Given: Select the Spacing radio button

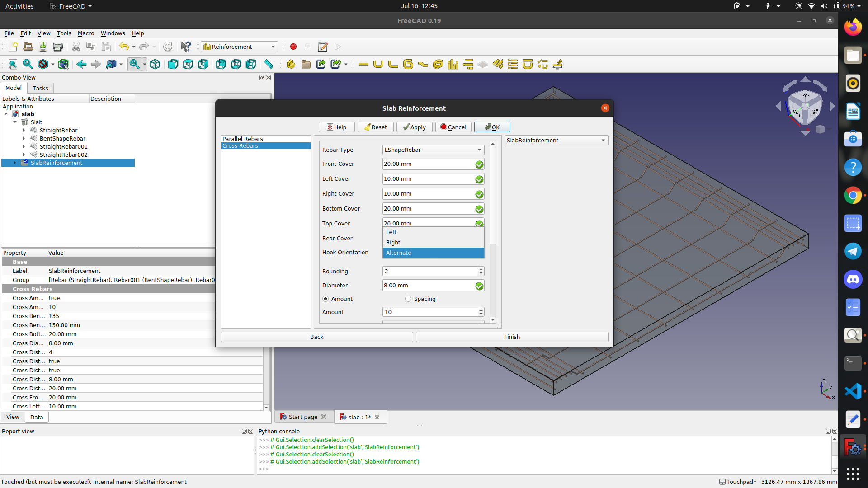Looking at the screenshot, I should point(408,299).
